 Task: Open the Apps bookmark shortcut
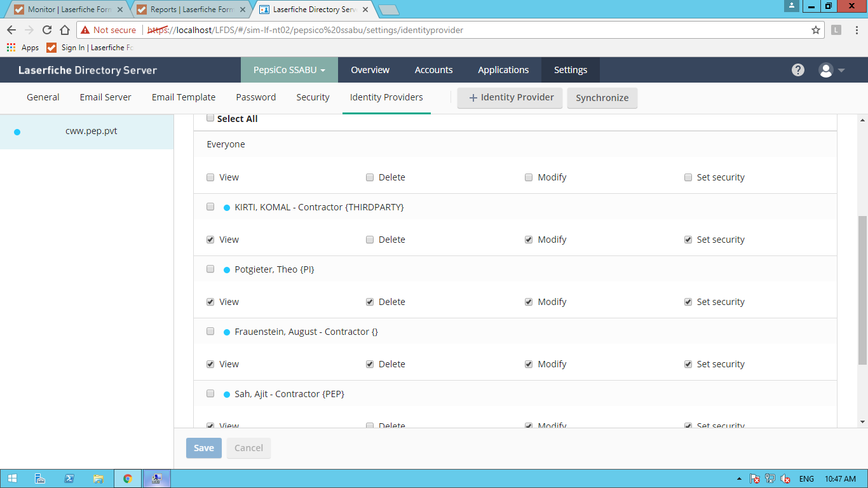click(23, 48)
